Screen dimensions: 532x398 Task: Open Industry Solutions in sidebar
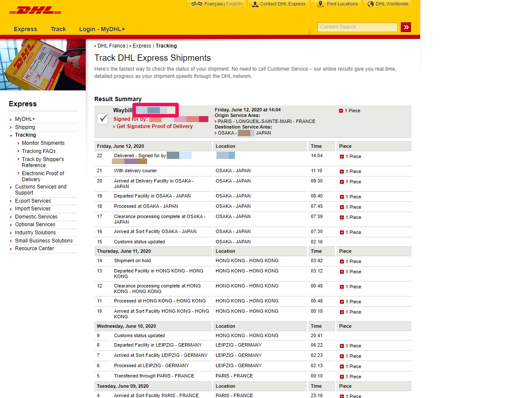pyautogui.click(x=35, y=233)
